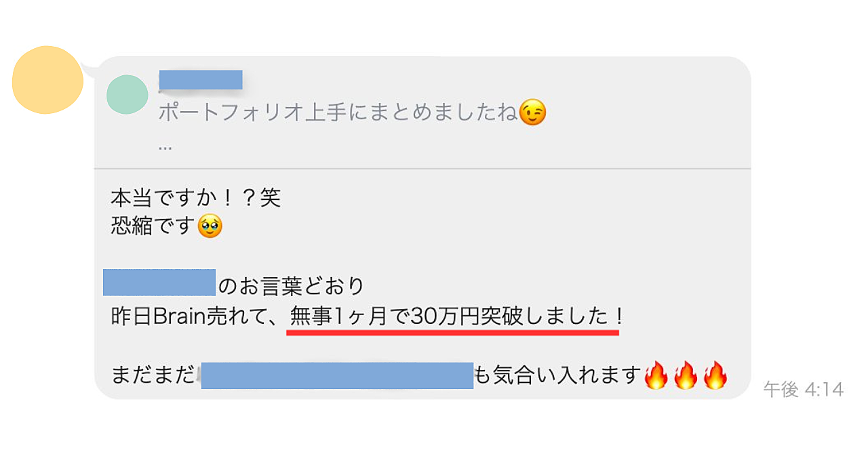Click the last fire emoji
The image size is (868, 454).
(715, 375)
